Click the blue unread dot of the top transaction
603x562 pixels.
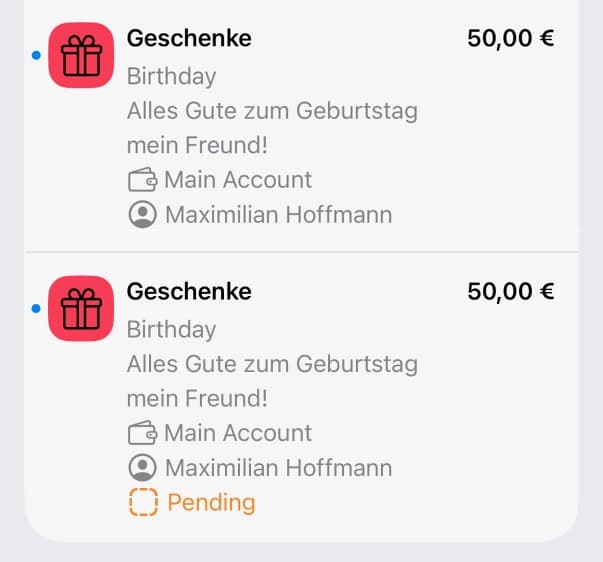click(36, 56)
